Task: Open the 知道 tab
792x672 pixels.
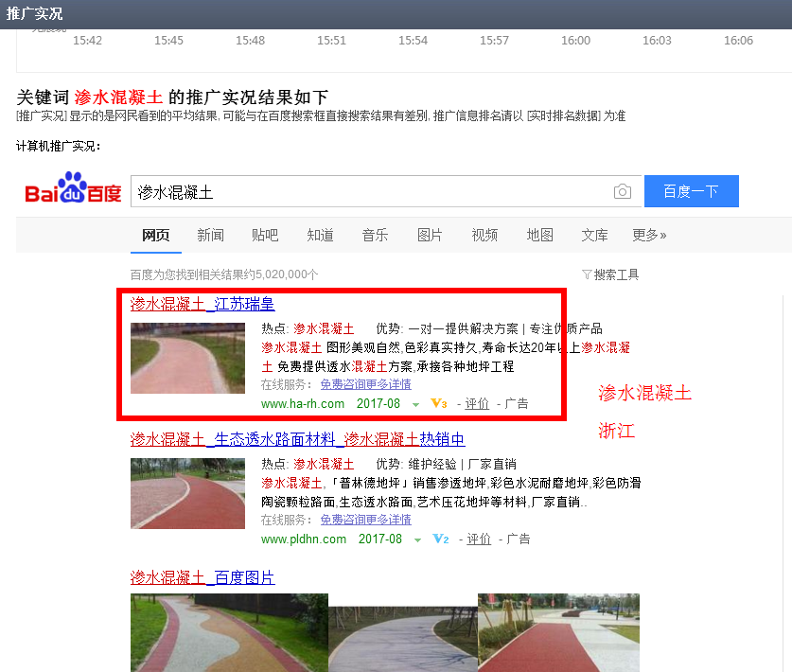Action: point(320,235)
